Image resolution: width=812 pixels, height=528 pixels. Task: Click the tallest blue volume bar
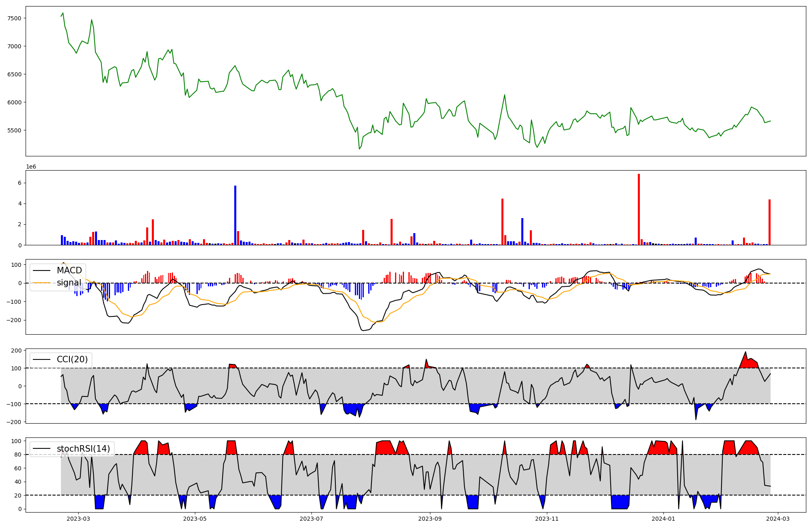[235, 215]
